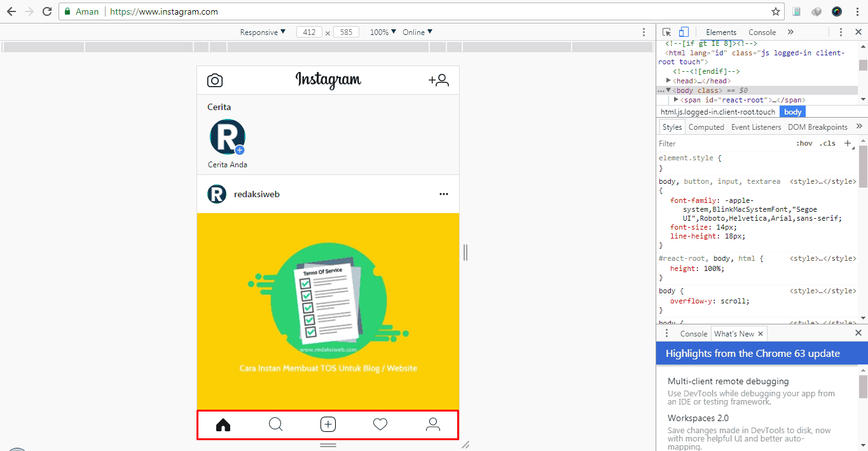Toggle .cls class editor
868x451 pixels.
pyautogui.click(x=827, y=144)
